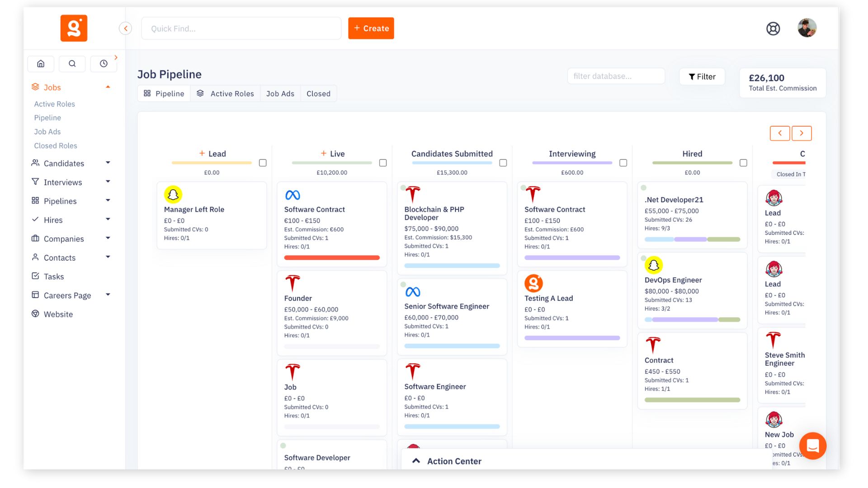Check the Lead column checkbox

pos(263,163)
